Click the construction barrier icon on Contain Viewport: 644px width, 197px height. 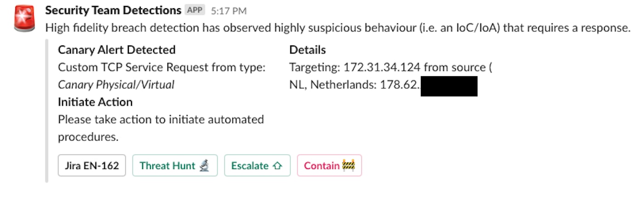pos(348,165)
